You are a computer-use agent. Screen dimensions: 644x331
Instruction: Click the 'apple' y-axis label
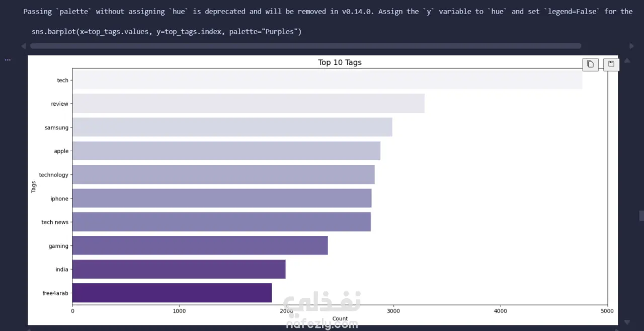(61, 151)
